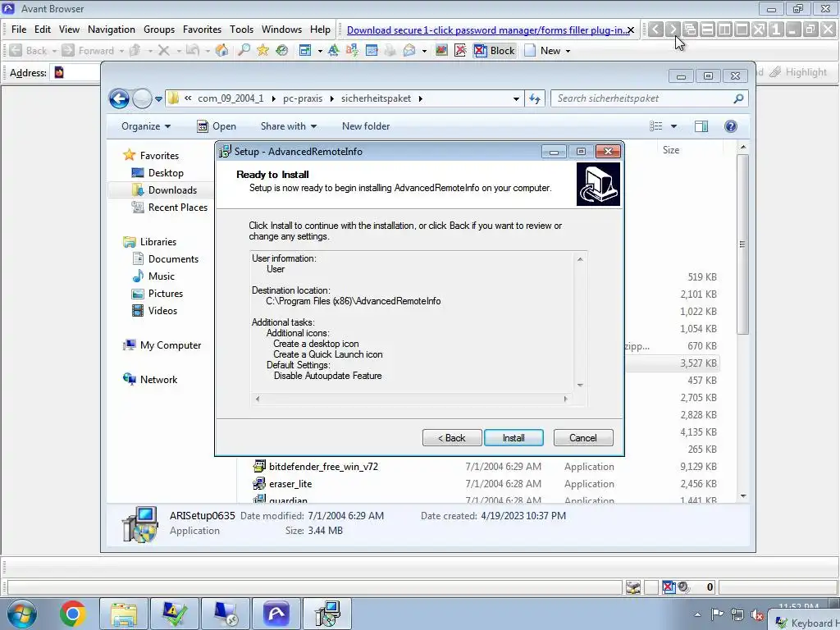This screenshot has width=840, height=630.
Task: Close the plug-in advertisement link bar
Action: pos(631,30)
